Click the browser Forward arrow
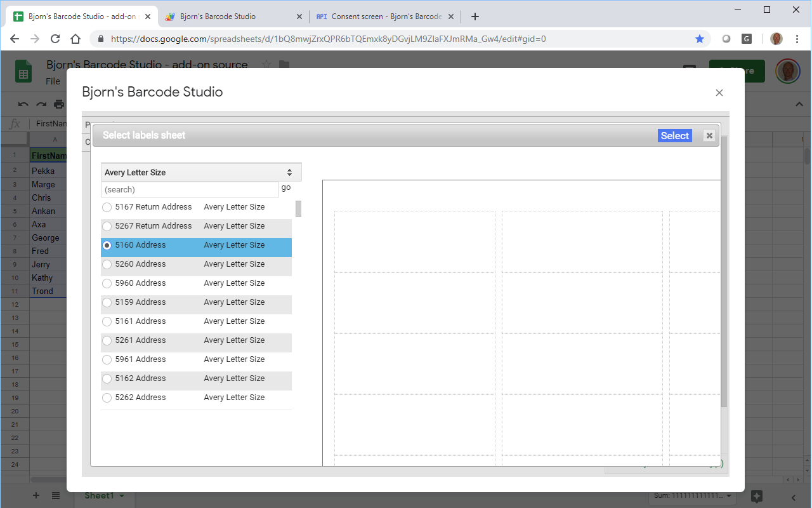This screenshot has height=508, width=812. [35, 39]
